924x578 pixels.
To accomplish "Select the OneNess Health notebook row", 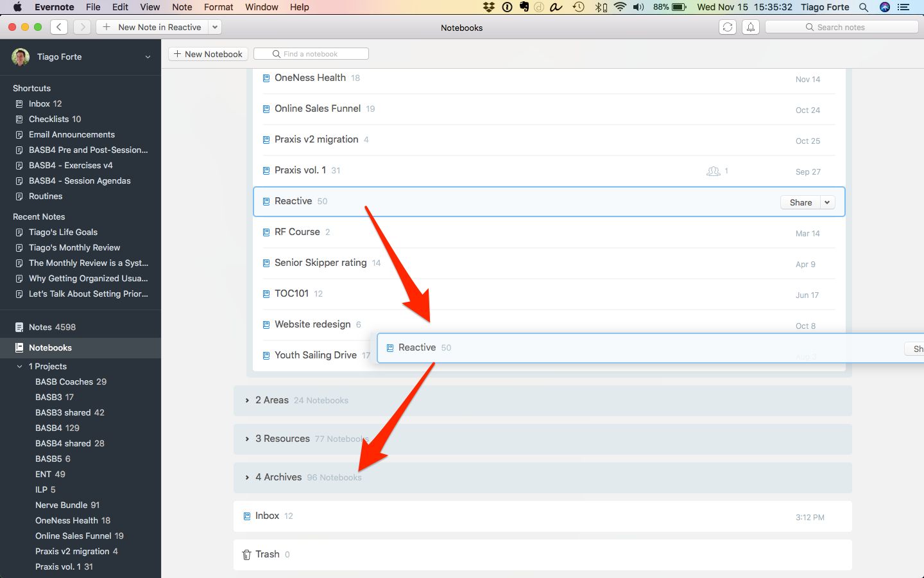I will point(549,78).
